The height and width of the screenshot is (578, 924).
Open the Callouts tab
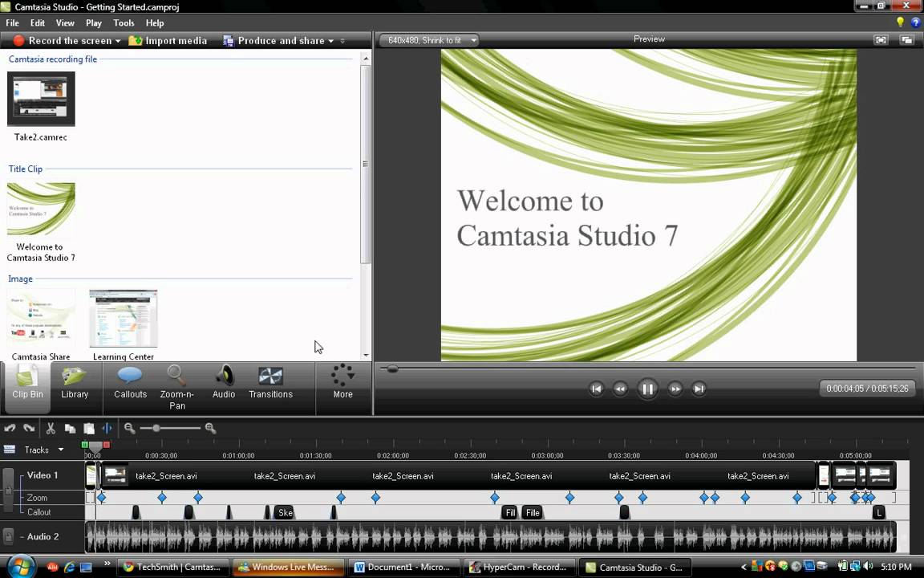click(130, 384)
